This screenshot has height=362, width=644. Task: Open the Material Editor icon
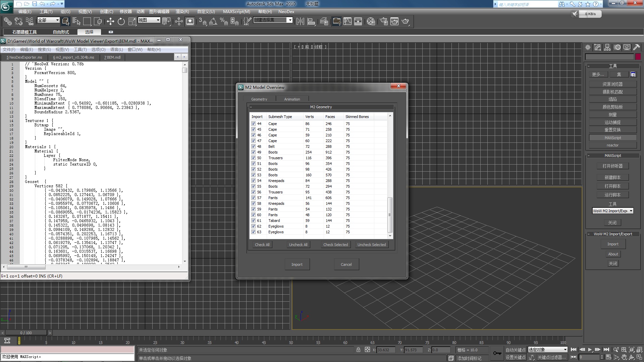pyautogui.click(x=371, y=21)
